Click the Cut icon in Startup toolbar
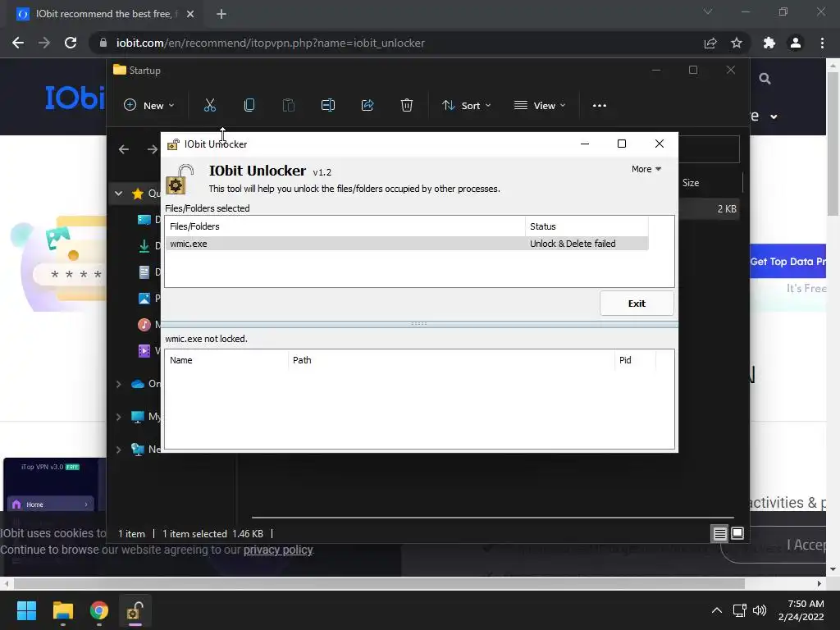 pos(209,106)
